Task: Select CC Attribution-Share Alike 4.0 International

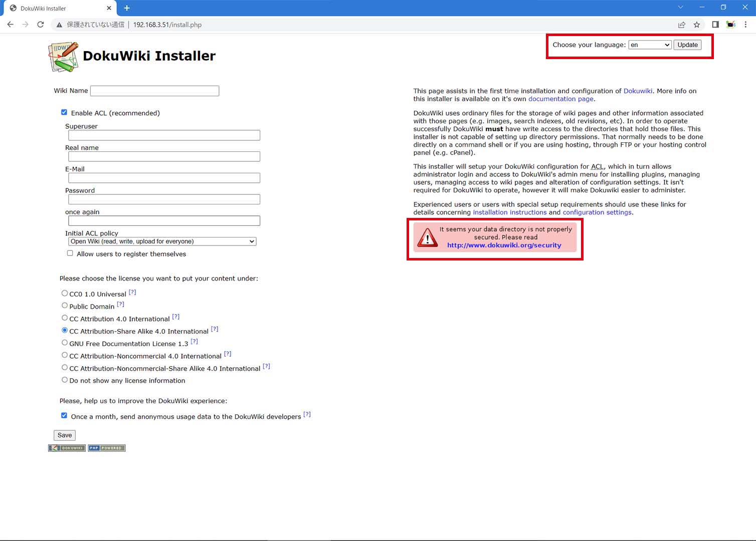Action: pyautogui.click(x=65, y=330)
